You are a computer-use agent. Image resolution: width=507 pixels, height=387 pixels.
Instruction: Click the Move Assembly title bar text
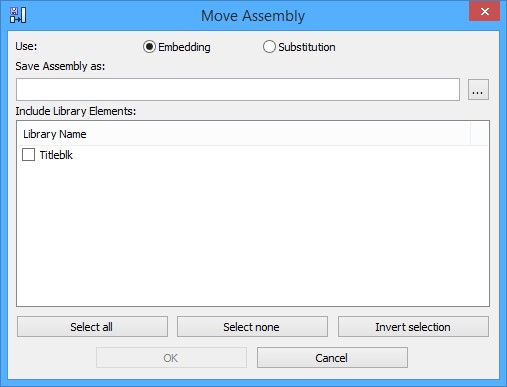253,16
